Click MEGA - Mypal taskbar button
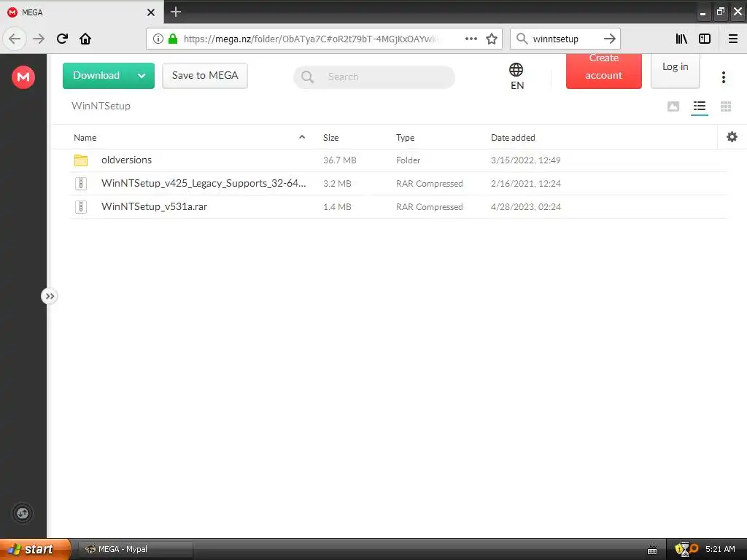 [x=135, y=549]
